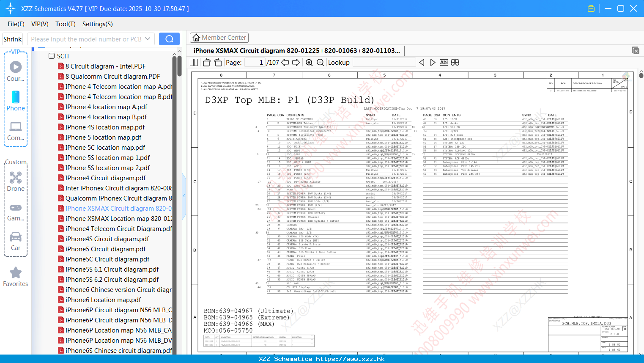This screenshot has height=363, width=644.
Task: Zoom out of the schematic
Action: tap(320, 63)
